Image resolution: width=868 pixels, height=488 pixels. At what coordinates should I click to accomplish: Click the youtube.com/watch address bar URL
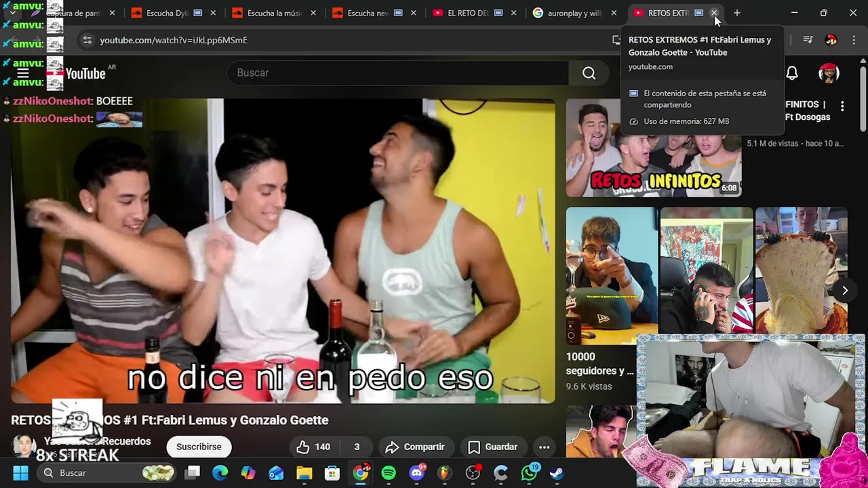coord(174,40)
